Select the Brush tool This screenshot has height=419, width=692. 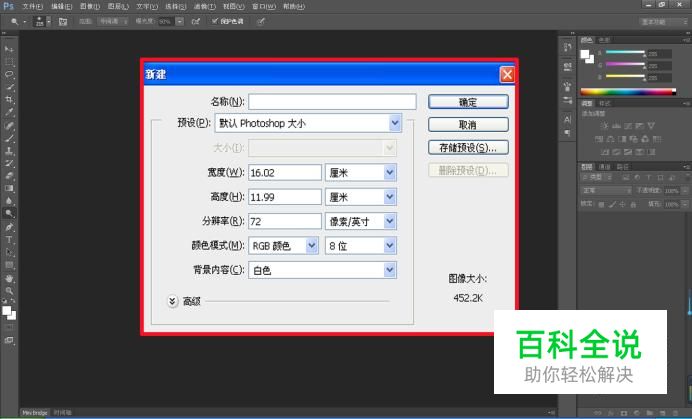pyautogui.click(x=9, y=138)
